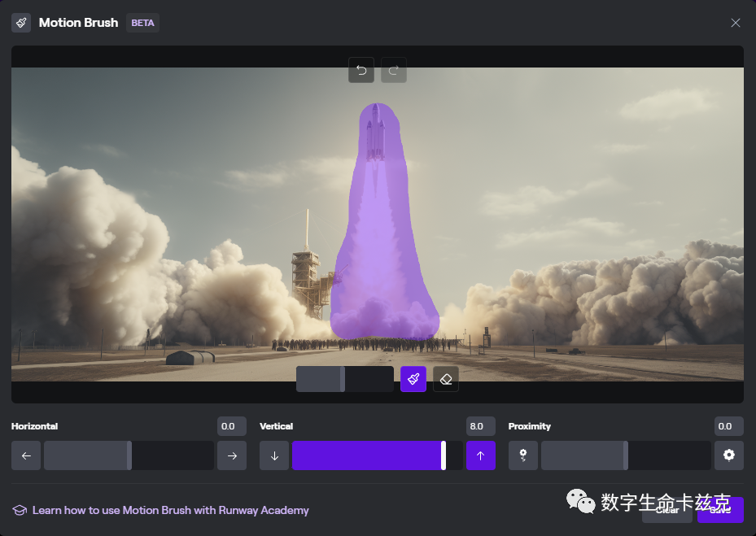Click the Vertical down arrow button
Screen dimensions: 756x536
(x=274, y=455)
